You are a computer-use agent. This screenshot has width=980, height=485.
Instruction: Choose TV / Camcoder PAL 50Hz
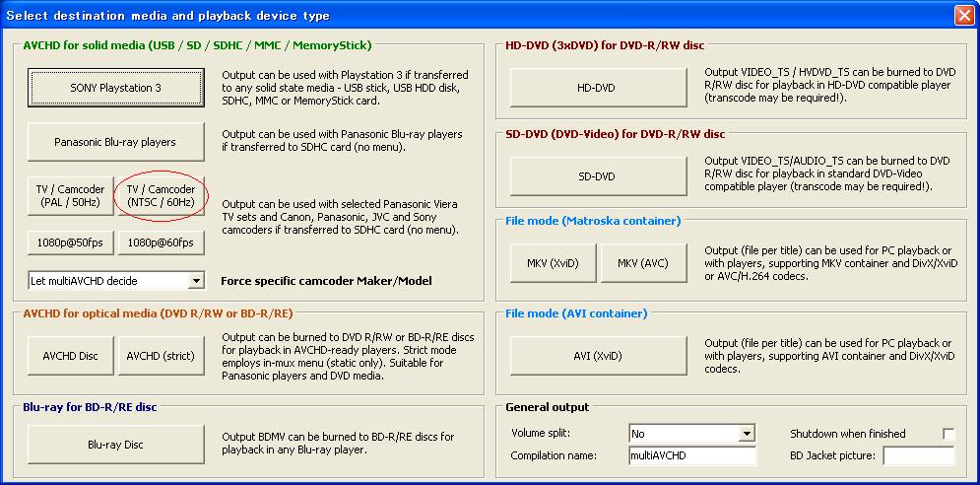(x=70, y=196)
